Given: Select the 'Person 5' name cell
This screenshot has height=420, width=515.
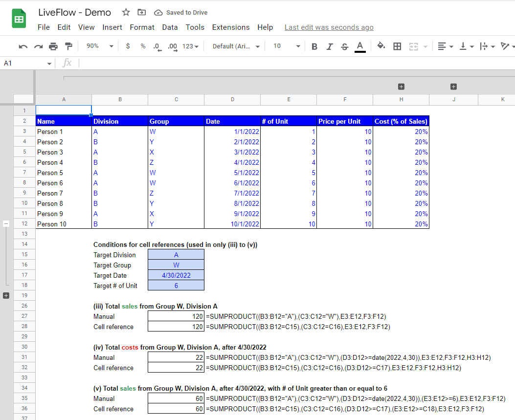Looking at the screenshot, I should 64,173.
